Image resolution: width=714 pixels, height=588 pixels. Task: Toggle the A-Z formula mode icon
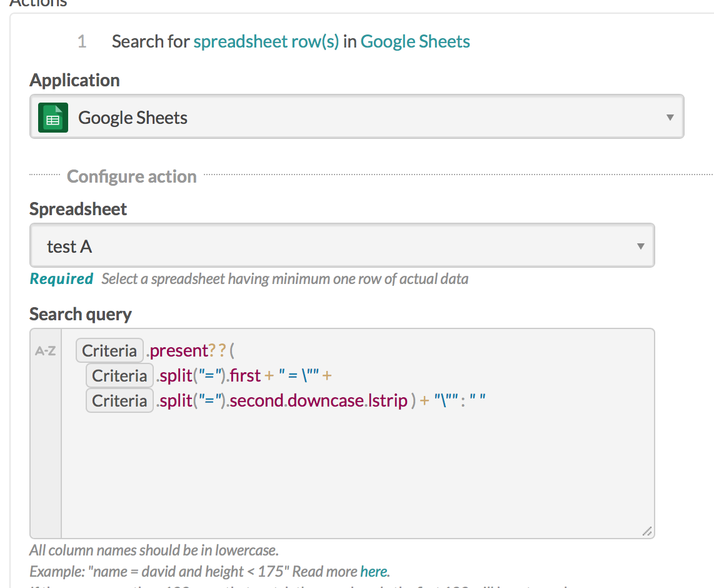[x=45, y=351]
